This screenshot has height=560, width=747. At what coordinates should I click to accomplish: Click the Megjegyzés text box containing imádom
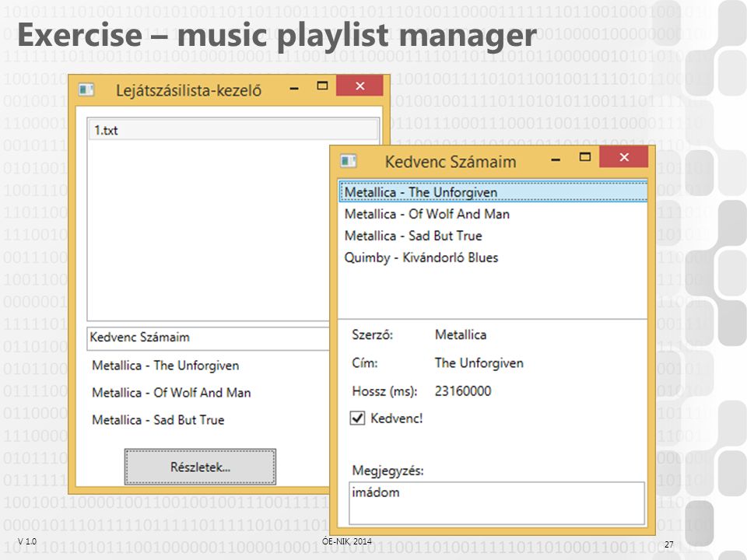(497, 503)
